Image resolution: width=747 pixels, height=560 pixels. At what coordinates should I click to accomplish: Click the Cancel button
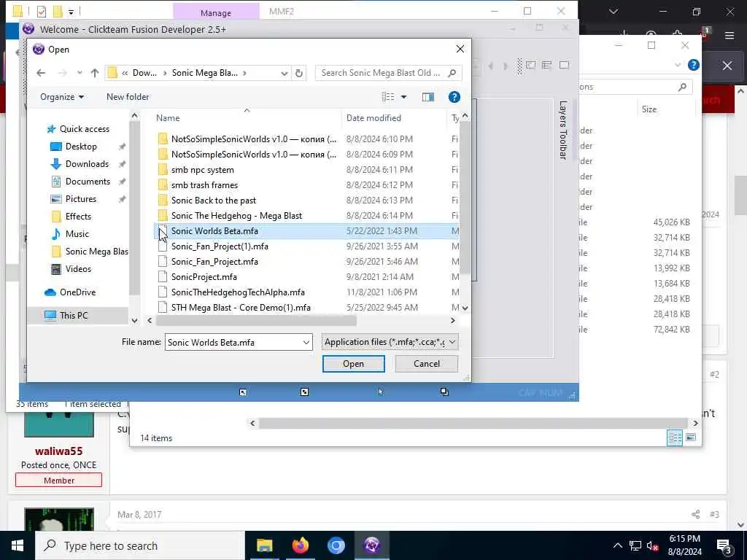pos(426,364)
